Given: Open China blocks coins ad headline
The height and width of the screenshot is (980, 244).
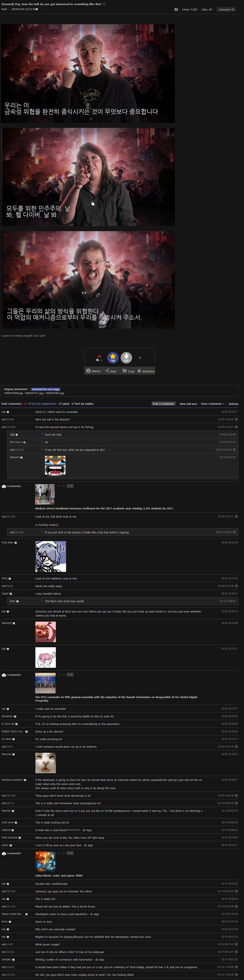Looking at the screenshot, I should [x=59, y=875].
